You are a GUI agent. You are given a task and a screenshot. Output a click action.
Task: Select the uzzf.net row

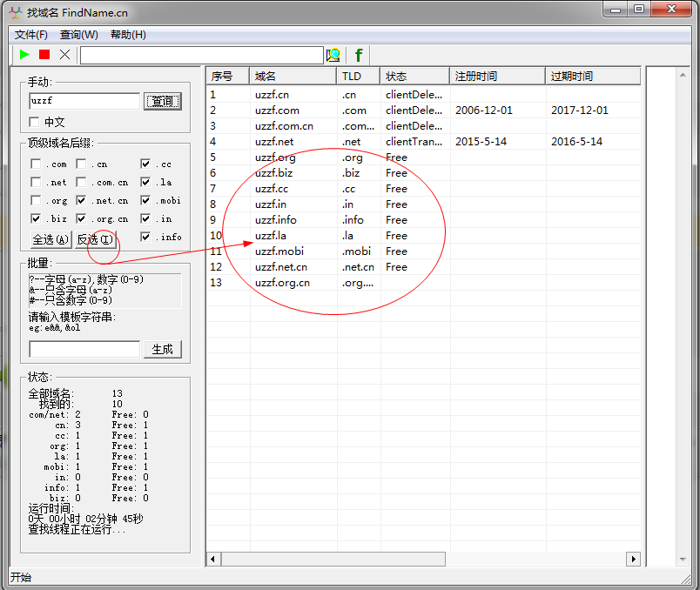point(423,142)
